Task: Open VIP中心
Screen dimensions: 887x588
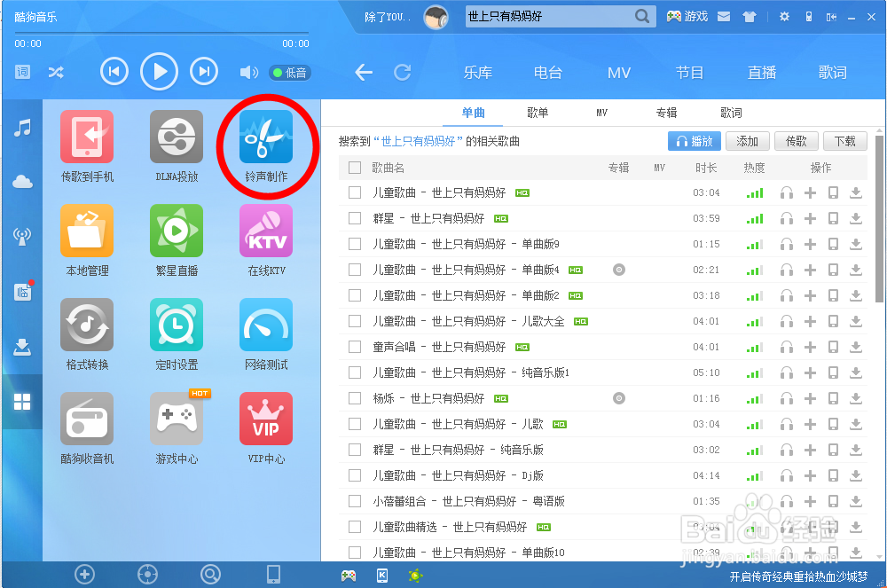Action: [266, 428]
